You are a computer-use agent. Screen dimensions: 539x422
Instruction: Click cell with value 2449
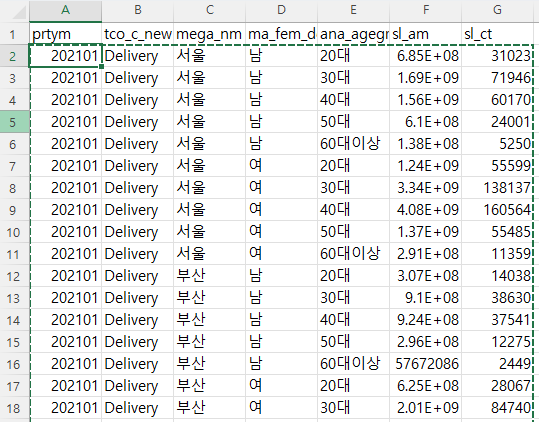pos(497,364)
